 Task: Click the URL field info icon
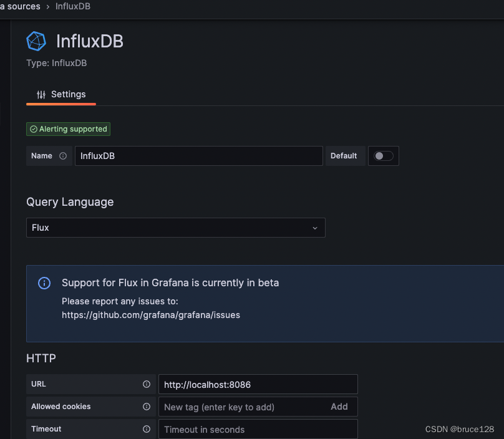[147, 384]
